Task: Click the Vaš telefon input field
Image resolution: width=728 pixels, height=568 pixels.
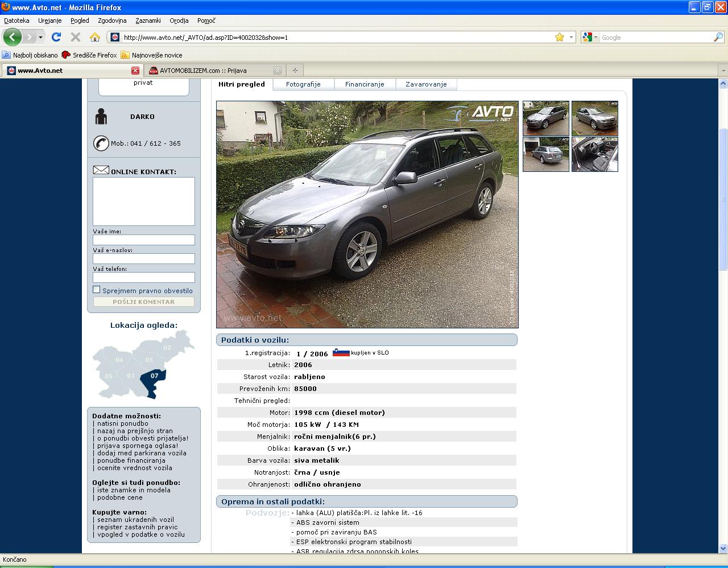Action: pyautogui.click(x=144, y=278)
